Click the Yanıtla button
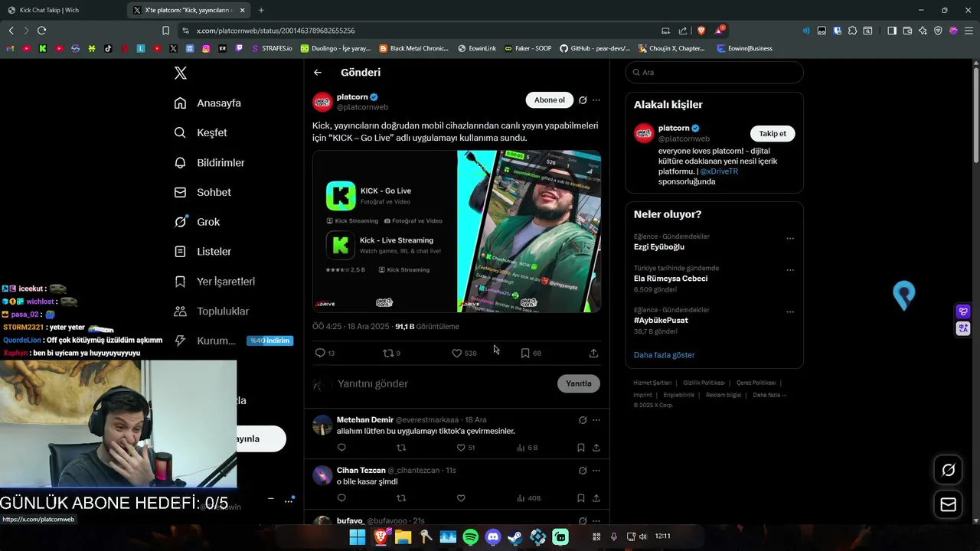 click(578, 383)
